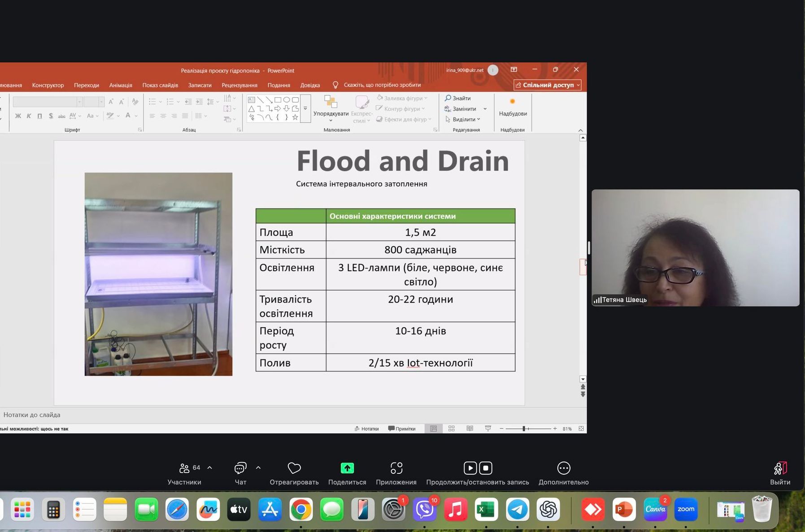Switch to the Рецензування ribbon tab

[239, 85]
